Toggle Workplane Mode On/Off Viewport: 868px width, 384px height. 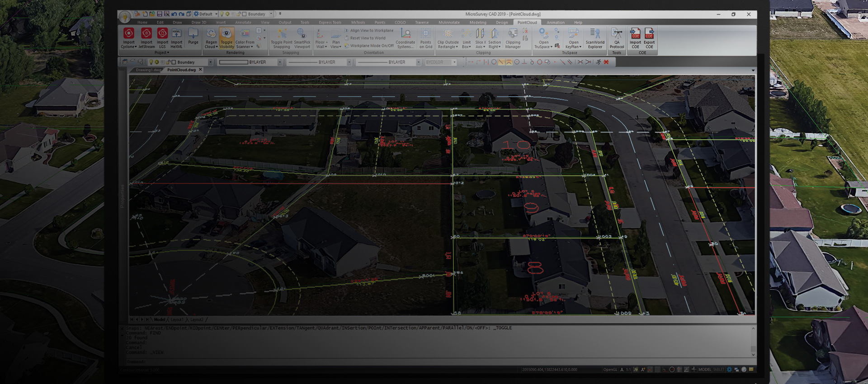coord(371,46)
